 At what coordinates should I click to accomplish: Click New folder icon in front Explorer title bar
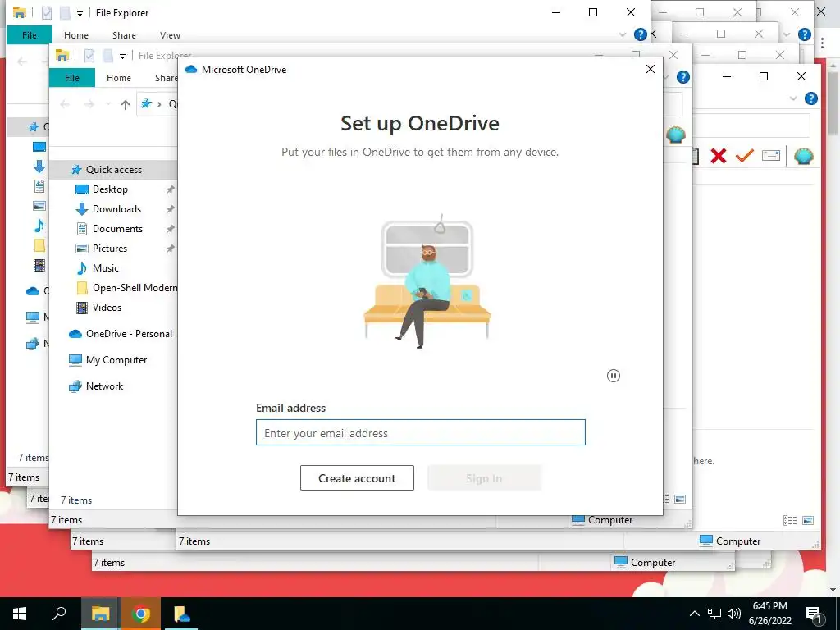coord(107,55)
